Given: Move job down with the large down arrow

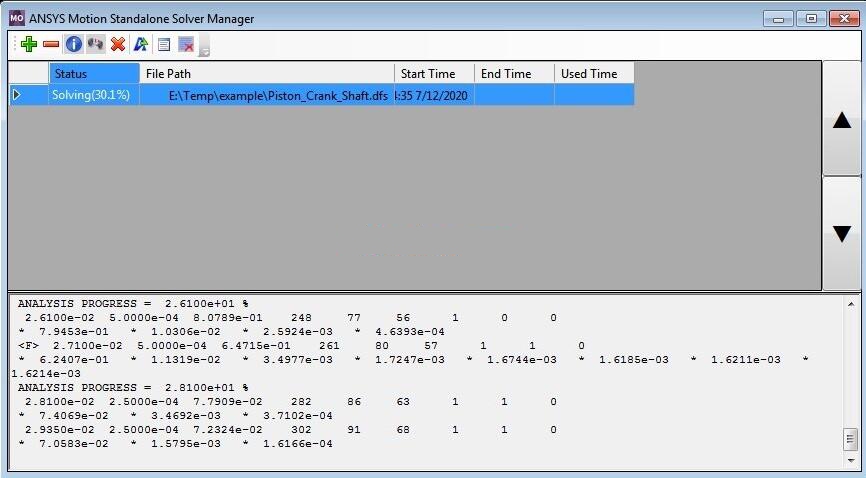Looking at the screenshot, I should coord(842,234).
